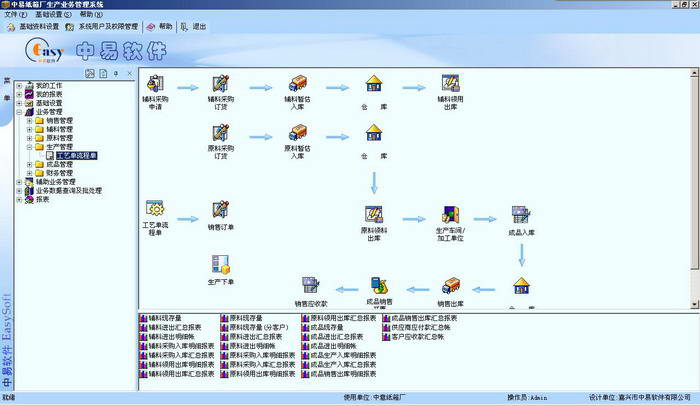700x406 pixels.
Task: Open the 辅料暂估入库 truck icon
Action: click(297, 84)
